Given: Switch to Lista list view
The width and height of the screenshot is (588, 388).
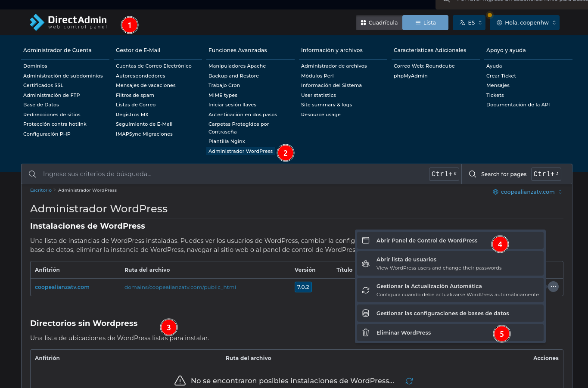Looking at the screenshot, I should tap(425, 23).
